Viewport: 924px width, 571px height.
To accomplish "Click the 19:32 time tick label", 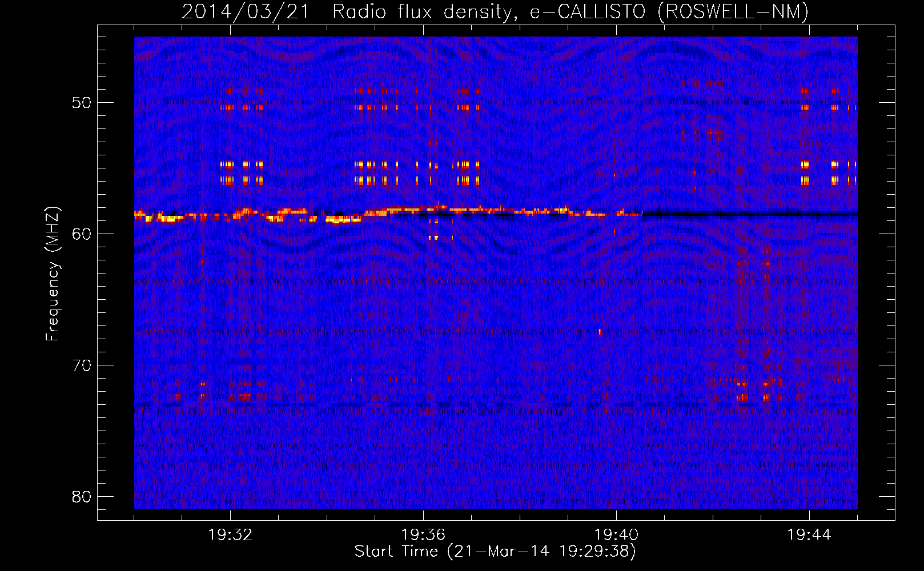I will coord(230,535).
